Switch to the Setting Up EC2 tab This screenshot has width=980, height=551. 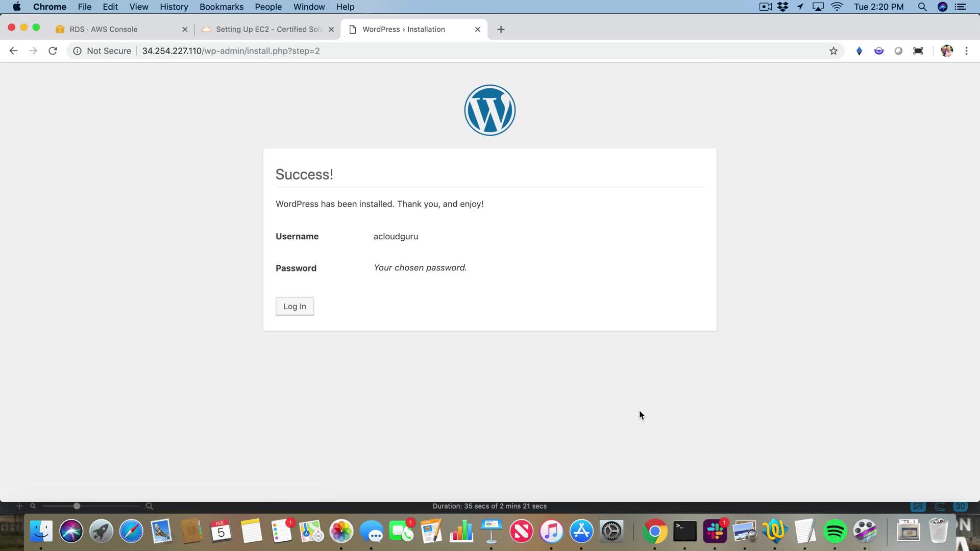tap(268, 30)
